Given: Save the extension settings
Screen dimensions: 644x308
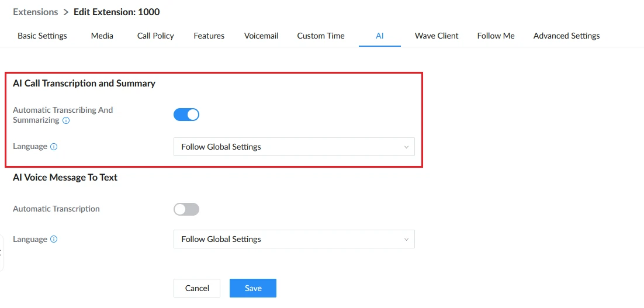Looking at the screenshot, I should coord(253,288).
